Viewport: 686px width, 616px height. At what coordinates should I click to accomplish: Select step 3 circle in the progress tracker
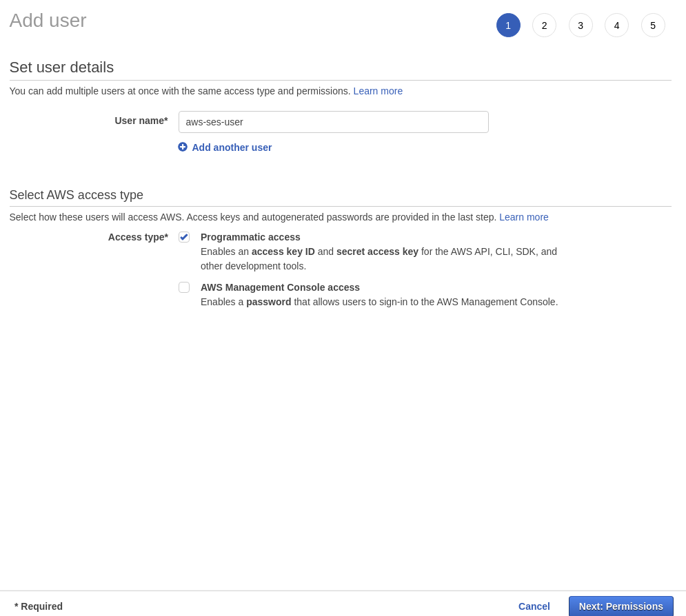[581, 25]
